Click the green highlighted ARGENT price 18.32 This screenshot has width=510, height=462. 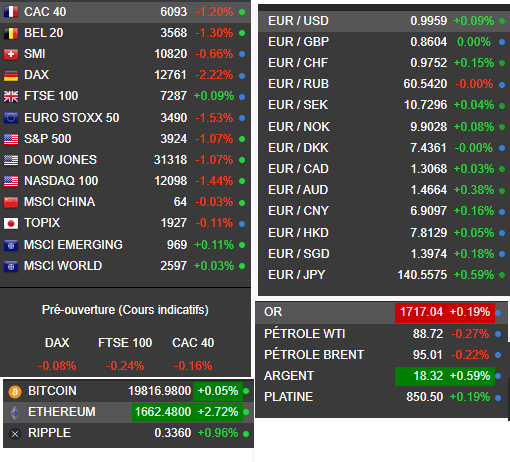pyautogui.click(x=428, y=376)
